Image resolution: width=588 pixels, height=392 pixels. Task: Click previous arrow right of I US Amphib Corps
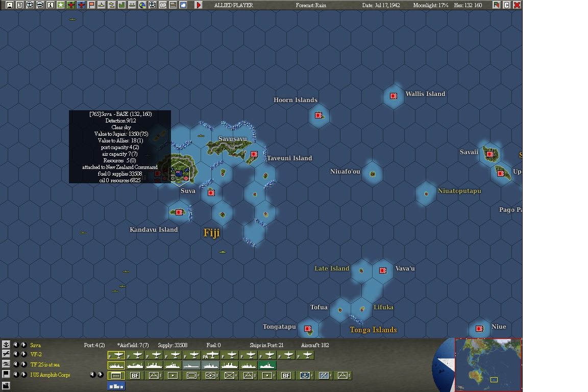coord(92,374)
